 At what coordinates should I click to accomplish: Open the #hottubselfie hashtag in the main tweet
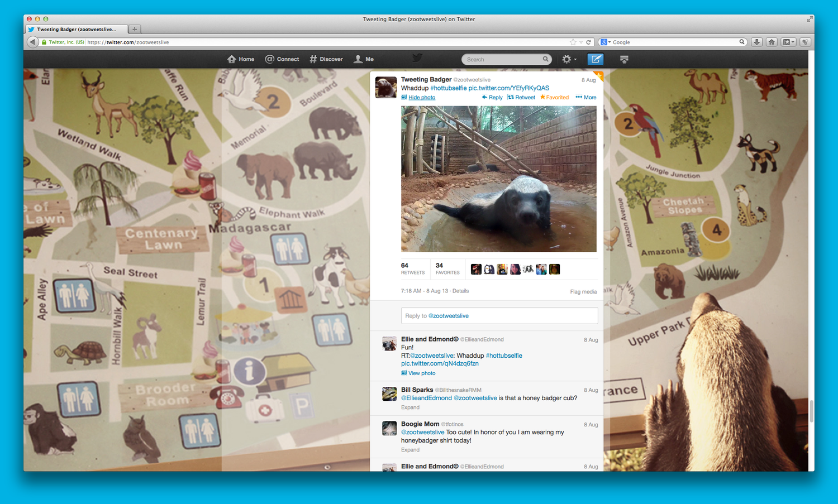449,88
